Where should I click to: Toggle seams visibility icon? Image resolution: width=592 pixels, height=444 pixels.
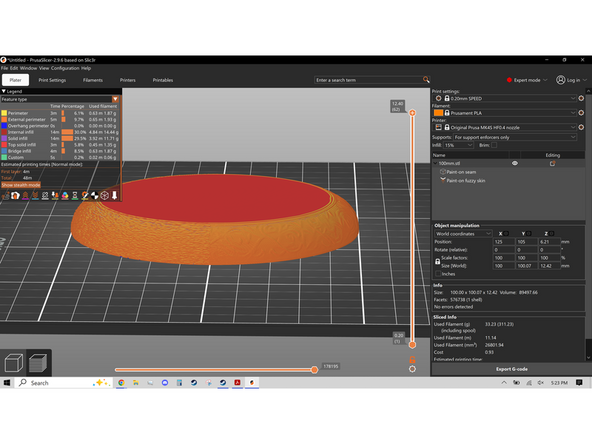(45, 195)
